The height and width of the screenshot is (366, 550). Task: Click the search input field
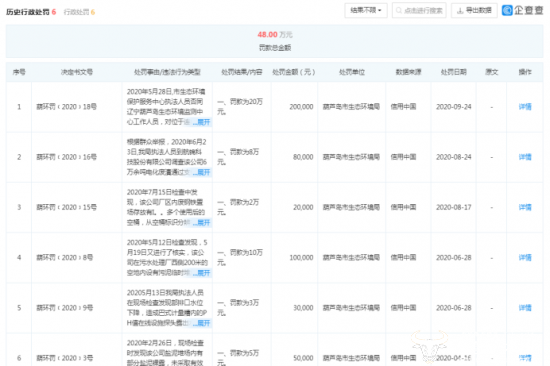[x=419, y=11]
